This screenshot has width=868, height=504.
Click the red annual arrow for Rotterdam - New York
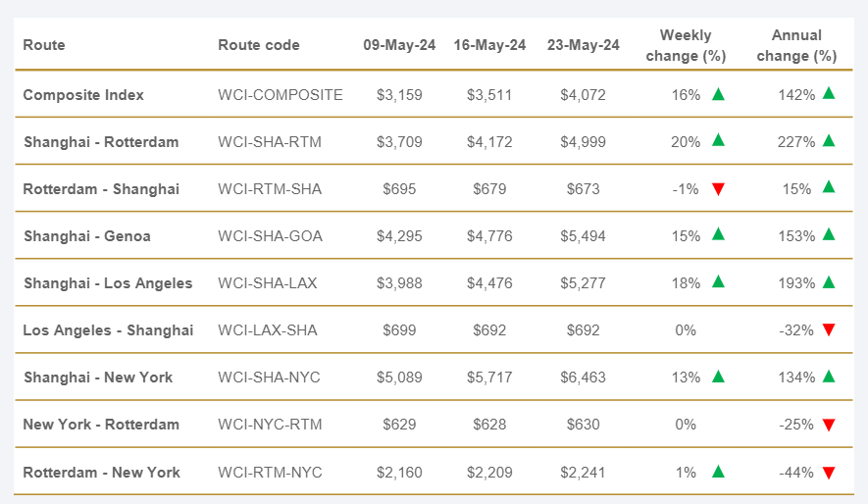pos(829,473)
